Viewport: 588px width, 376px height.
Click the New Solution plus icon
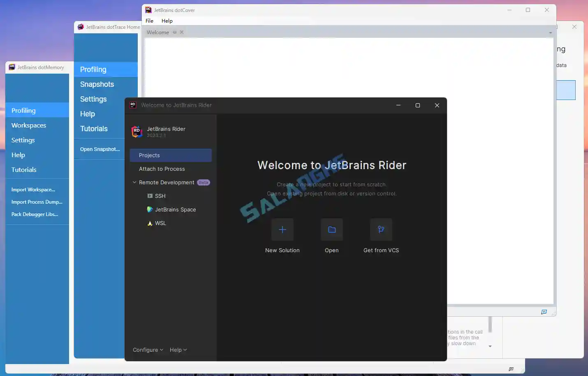tap(282, 230)
